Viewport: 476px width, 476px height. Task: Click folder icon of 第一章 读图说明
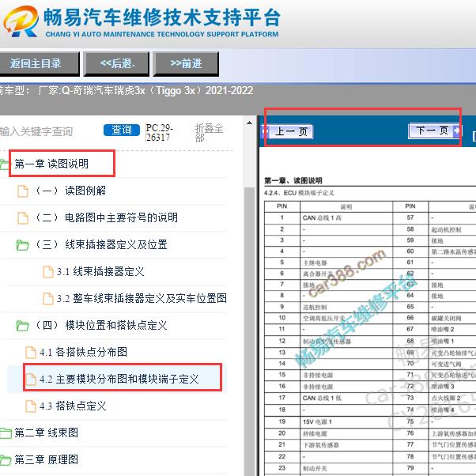5,164
